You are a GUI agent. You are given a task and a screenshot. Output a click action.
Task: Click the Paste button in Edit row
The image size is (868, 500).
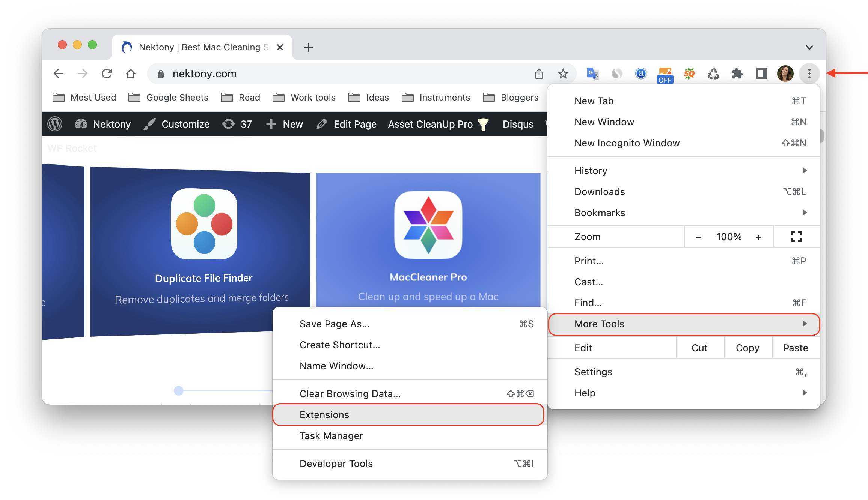click(x=796, y=348)
